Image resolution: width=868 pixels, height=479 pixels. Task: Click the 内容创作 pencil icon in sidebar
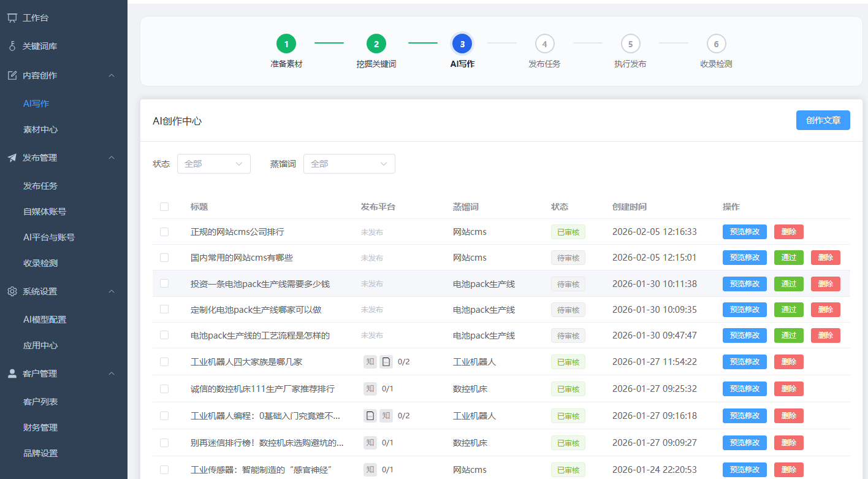[x=12, y=75]
